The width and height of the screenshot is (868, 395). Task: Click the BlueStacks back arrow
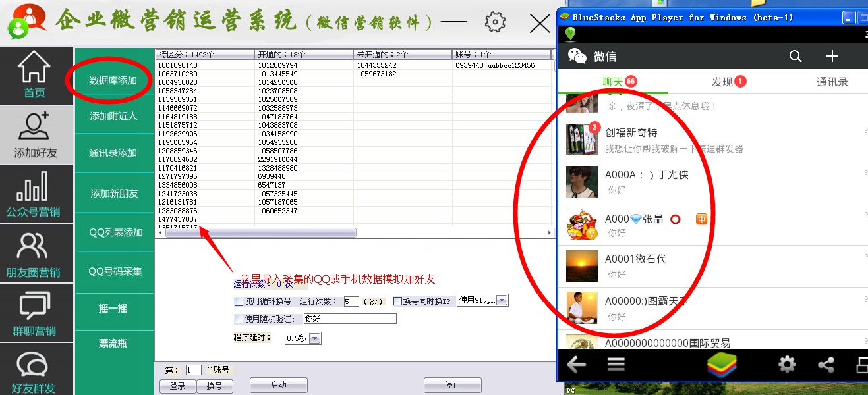pos(577,364)
